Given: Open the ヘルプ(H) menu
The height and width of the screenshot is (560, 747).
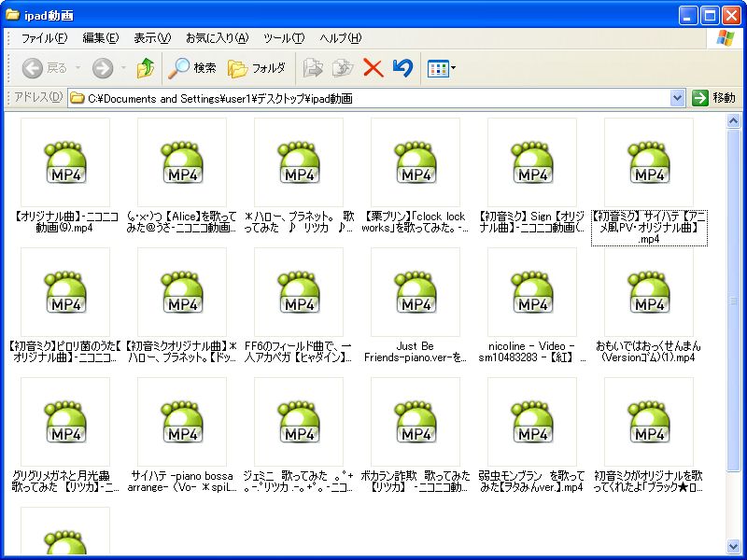Looking at the screenshot, I should (340, 38).
